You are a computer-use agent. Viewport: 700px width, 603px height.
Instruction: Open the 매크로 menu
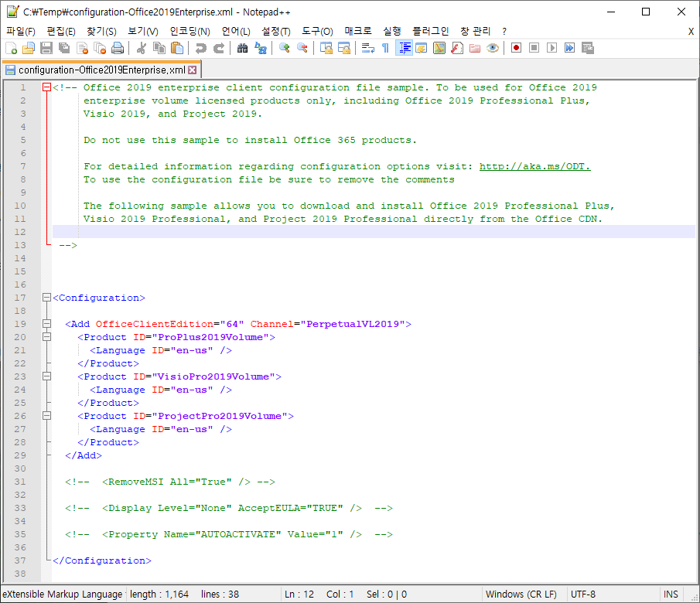pos(358,31)
